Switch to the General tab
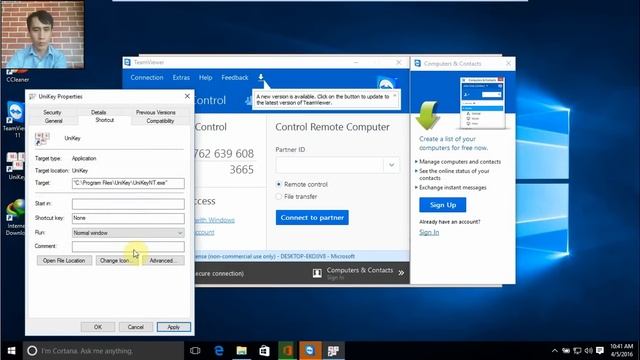This screenshot has width=640, height=360. [53, 121]
